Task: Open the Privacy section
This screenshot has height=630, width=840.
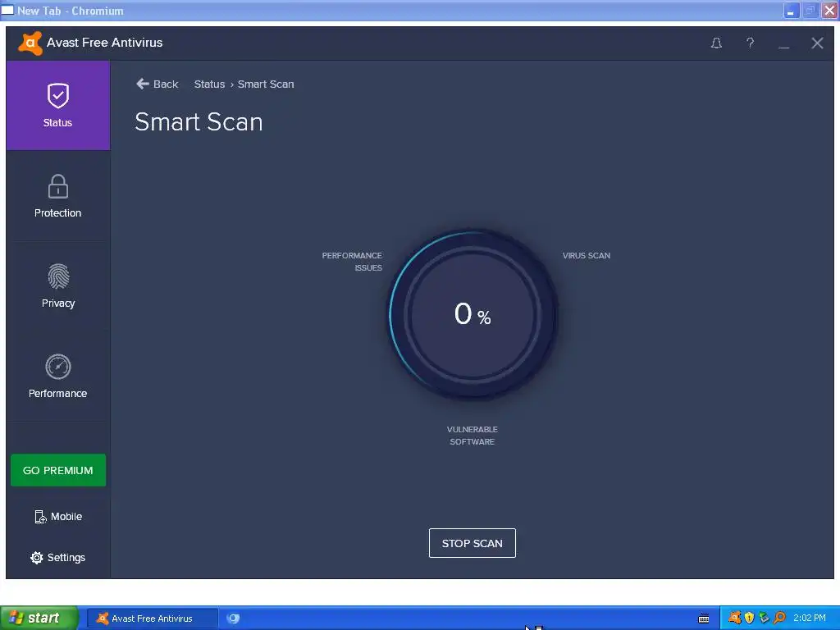Action: tap(58, 286)
